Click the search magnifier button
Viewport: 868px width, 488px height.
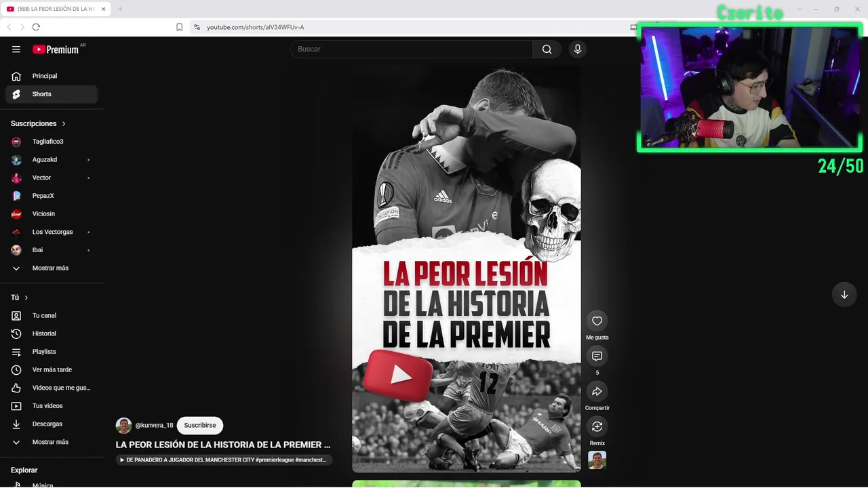[547, 49]
